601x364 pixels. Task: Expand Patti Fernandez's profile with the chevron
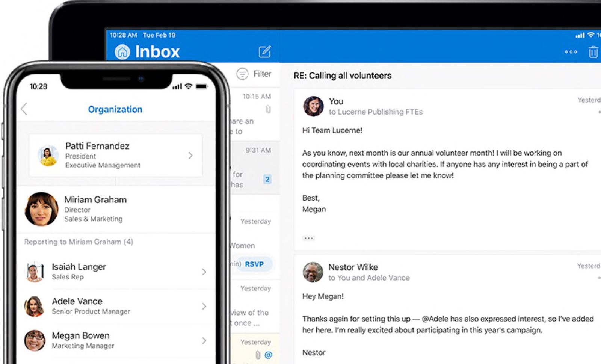coord(191,155)
